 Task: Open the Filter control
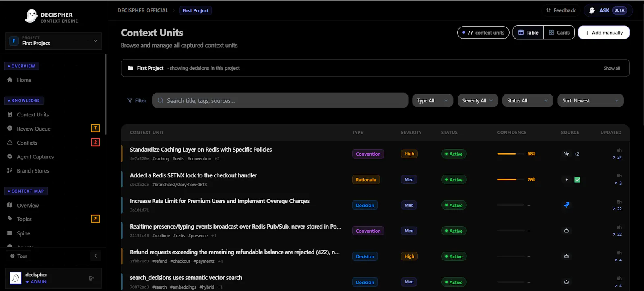[137, 100]
